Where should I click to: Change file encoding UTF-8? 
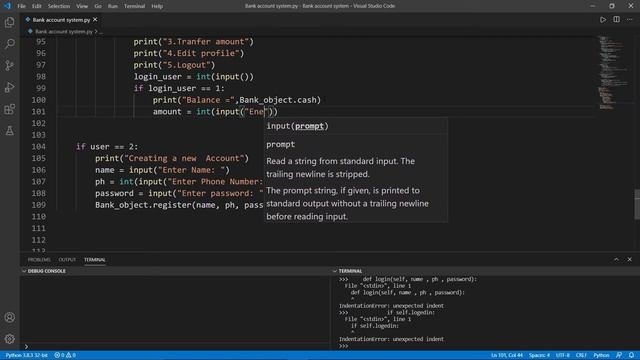(x=562, y=355)
